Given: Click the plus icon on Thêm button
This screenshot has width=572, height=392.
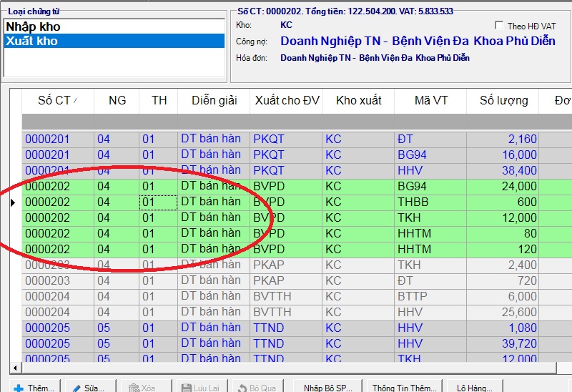Looking at the screenshot, I should (19, 388).
